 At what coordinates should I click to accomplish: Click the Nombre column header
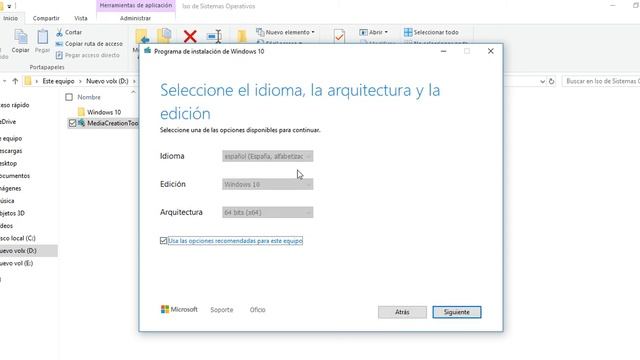tap(89, 97)
